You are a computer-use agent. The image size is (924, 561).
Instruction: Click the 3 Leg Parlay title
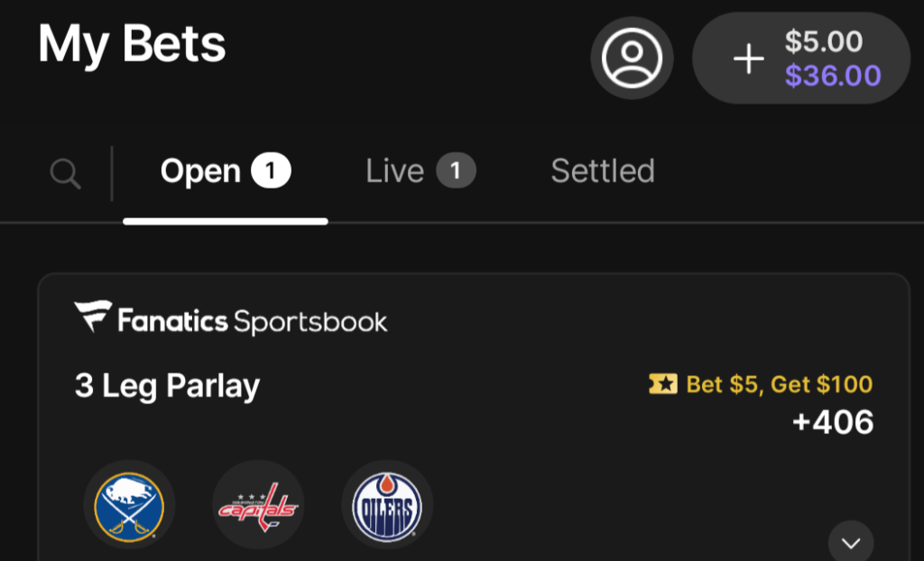coord(167,387)
